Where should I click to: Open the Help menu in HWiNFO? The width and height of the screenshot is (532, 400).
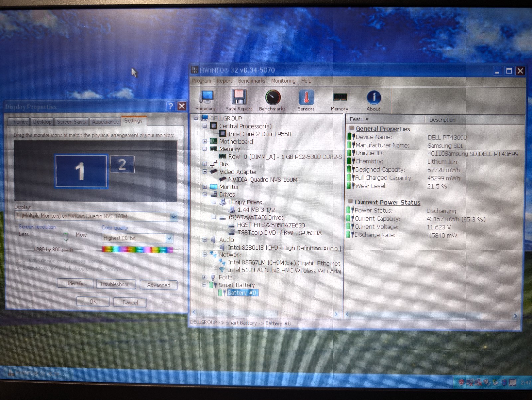coord(306,81)
